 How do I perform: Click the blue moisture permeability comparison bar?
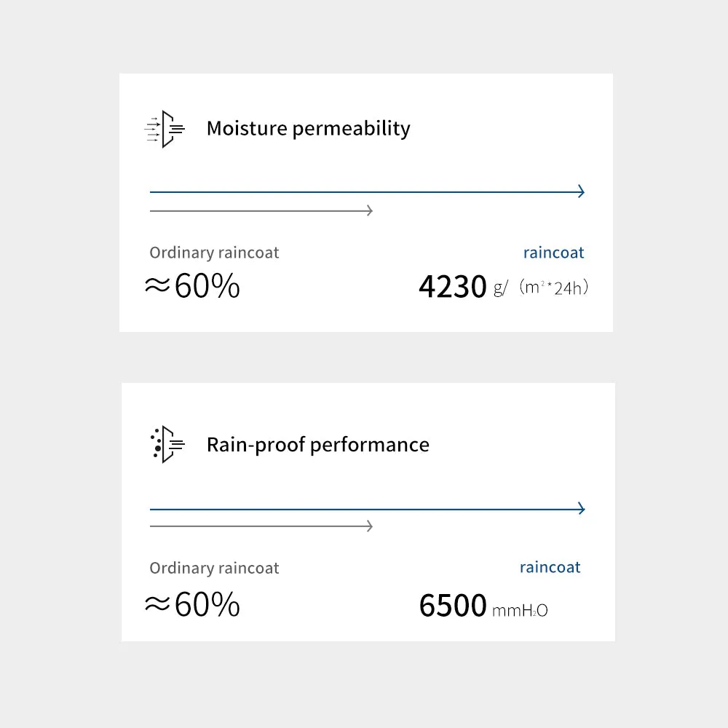coord(367,191)
